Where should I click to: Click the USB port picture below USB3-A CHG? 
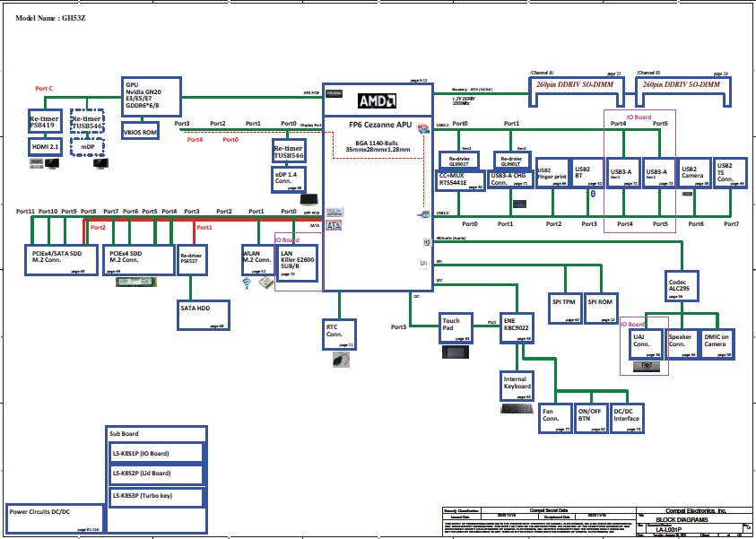[519, 204]
